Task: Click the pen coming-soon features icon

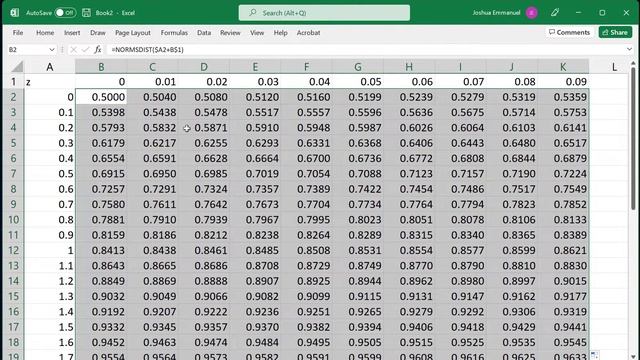Action: (554, 13)
